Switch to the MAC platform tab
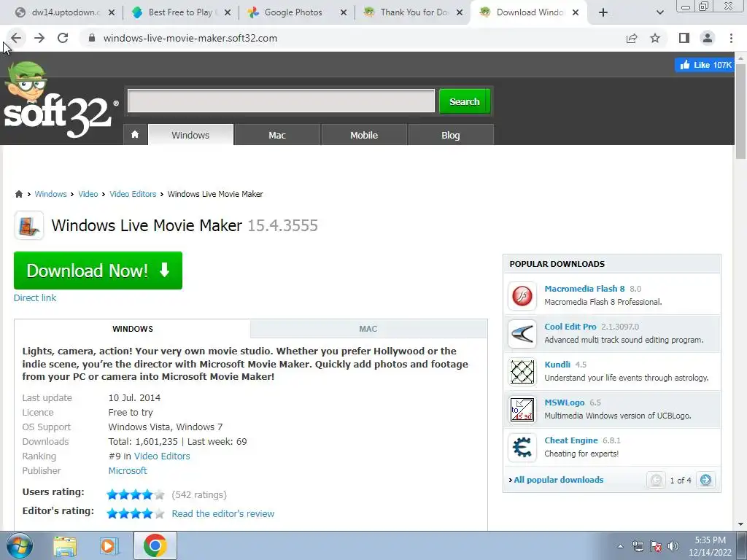 (368, 329)
